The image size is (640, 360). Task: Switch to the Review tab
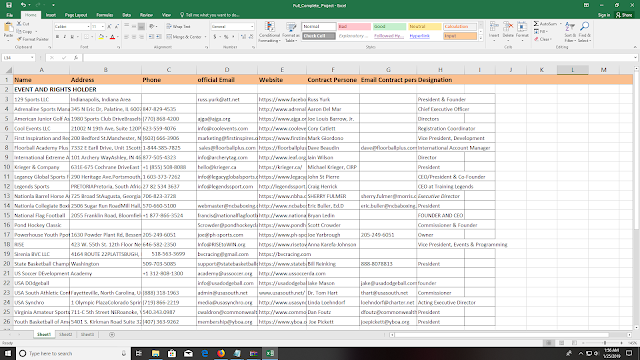click(x=146, y=15)
